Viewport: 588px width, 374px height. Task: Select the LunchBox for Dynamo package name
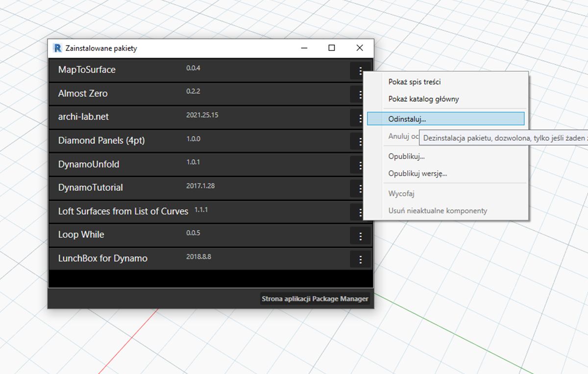click(103, 258)
